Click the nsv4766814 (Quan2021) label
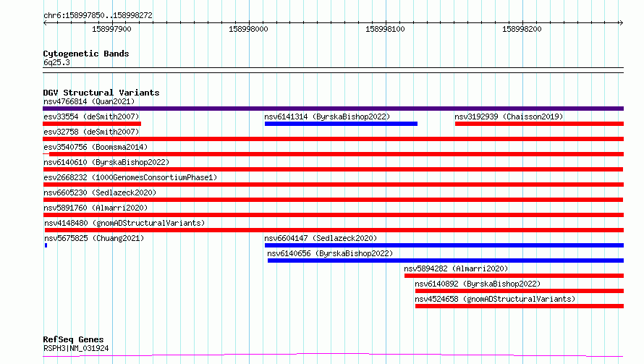 [89, 101]
